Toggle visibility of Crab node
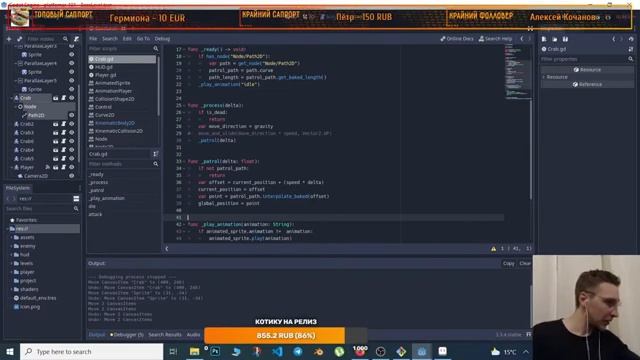Viewport: 640px width, 360px height. tap(72, 98)
